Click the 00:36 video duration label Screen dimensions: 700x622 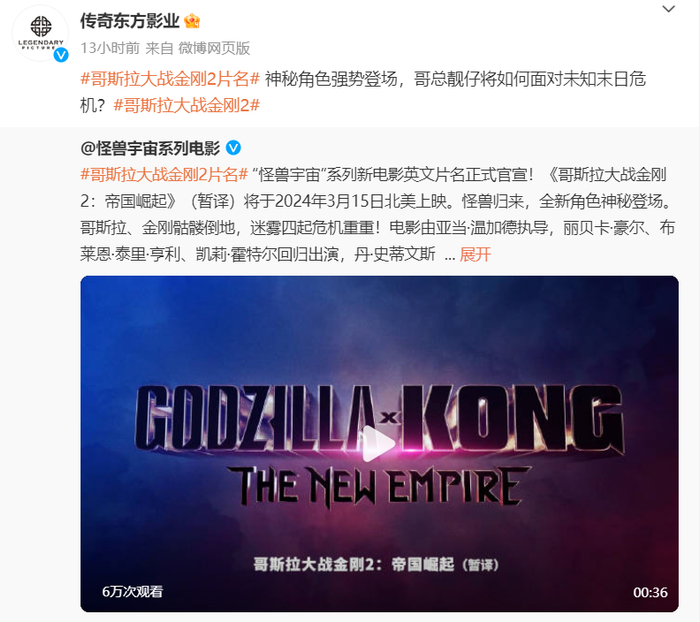pos(650,593)
